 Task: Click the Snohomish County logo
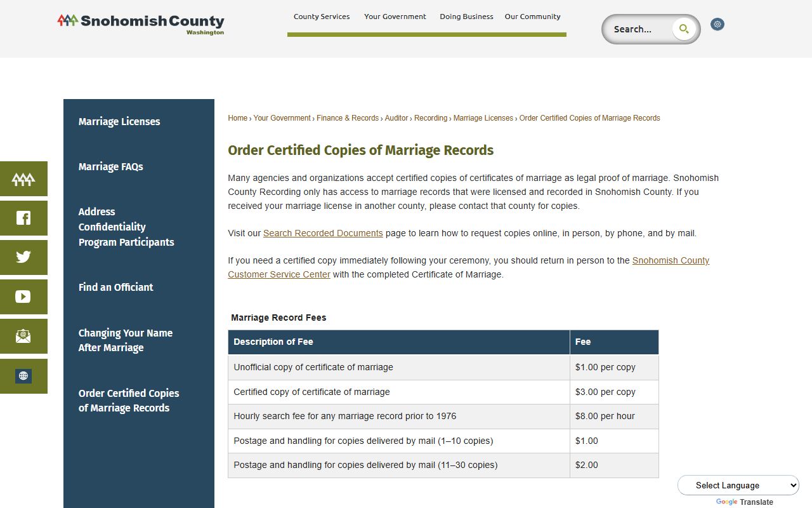[141, 23]
